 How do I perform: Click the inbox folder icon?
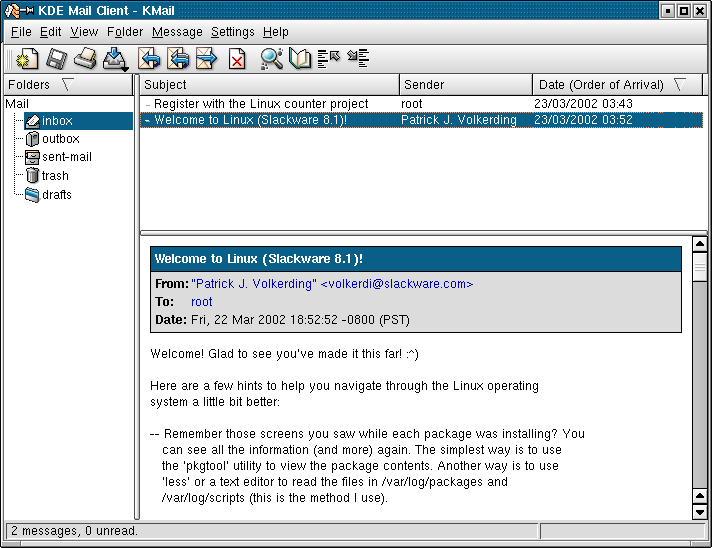pos(32,121)
